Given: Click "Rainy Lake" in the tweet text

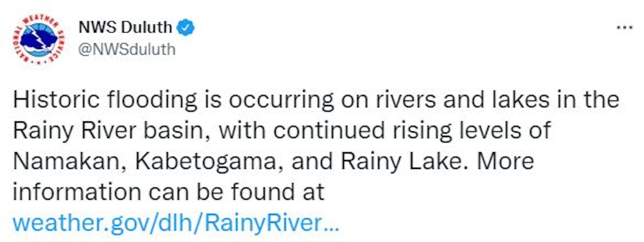Looking at the screenshot, I should 401,161.
